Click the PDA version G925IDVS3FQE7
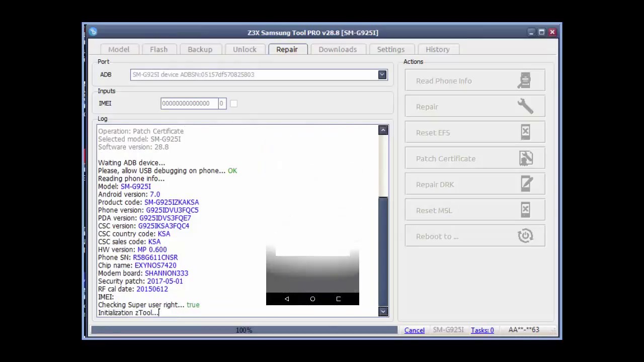This screenshot has width=644, height=362. 165,218
